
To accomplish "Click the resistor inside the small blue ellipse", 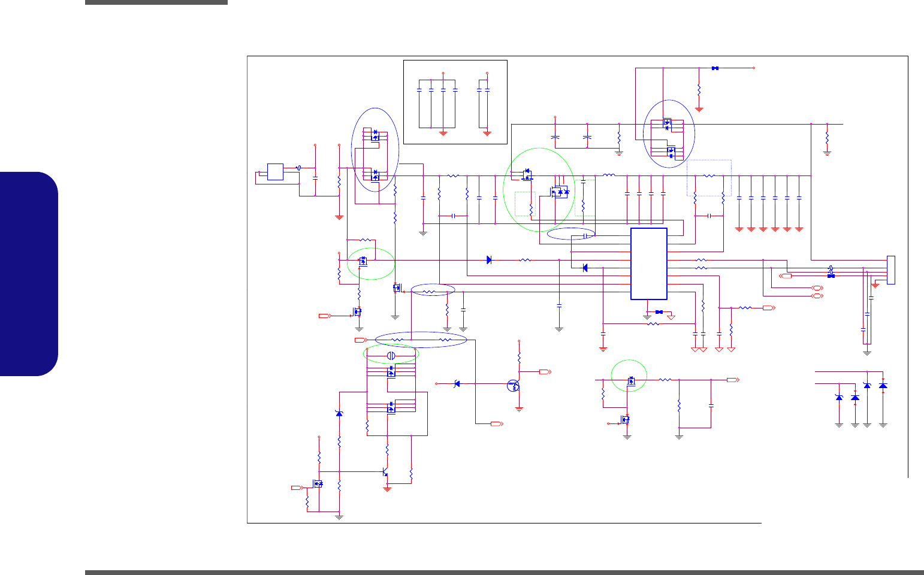I will tap(430, 292).
